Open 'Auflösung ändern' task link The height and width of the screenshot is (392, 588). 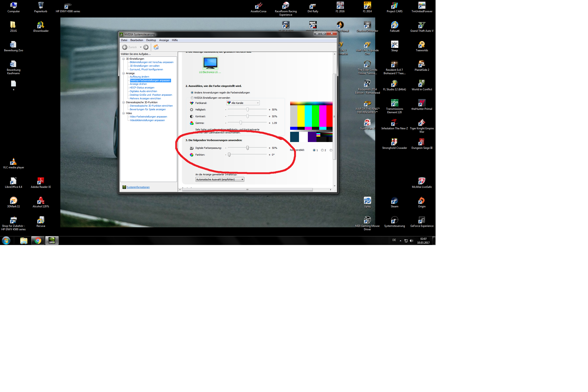[x=139, y=77]
